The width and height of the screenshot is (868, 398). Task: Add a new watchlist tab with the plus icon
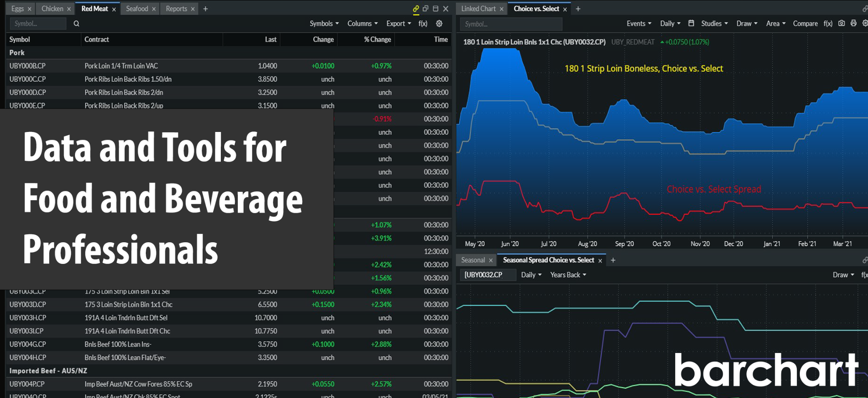(206, 8)
